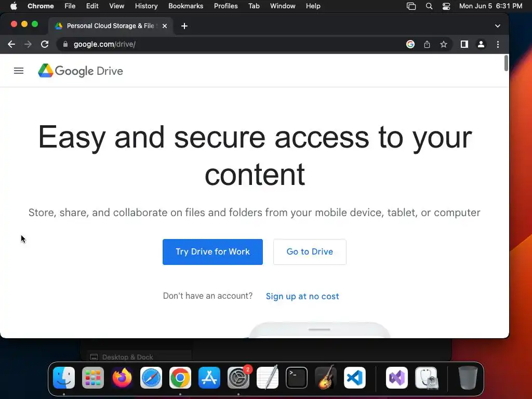
Task: Go back with the browser back arrow
Action: 11,44
